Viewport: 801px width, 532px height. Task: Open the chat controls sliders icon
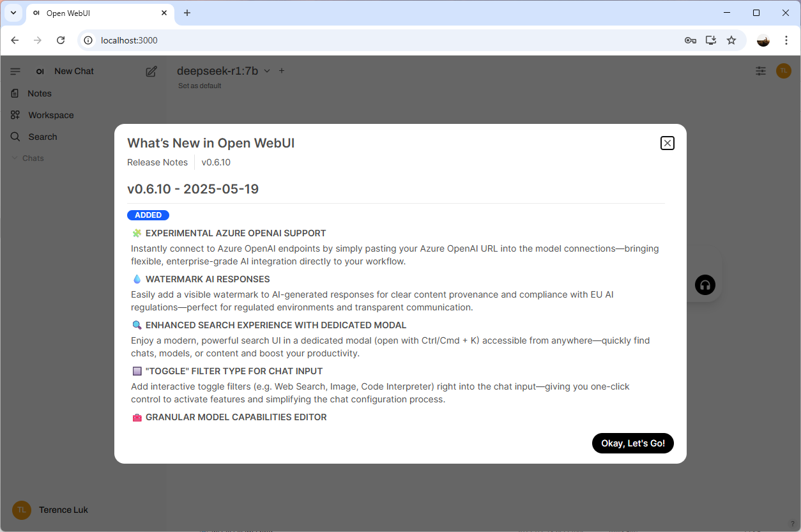click(760, 71)
